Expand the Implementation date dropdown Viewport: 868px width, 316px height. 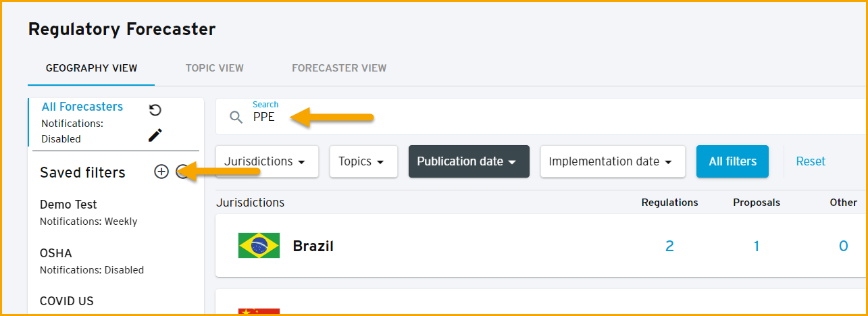point(613,161)
